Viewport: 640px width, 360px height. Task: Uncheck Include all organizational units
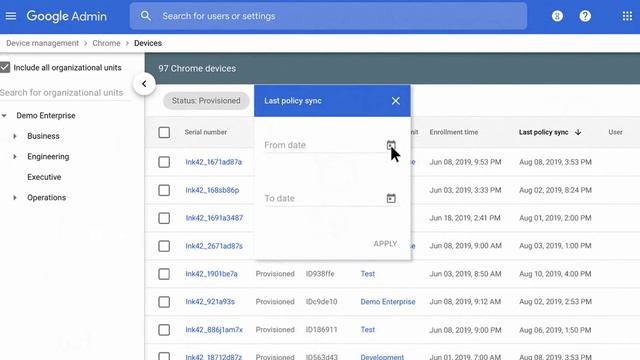[x=5, y=67]
